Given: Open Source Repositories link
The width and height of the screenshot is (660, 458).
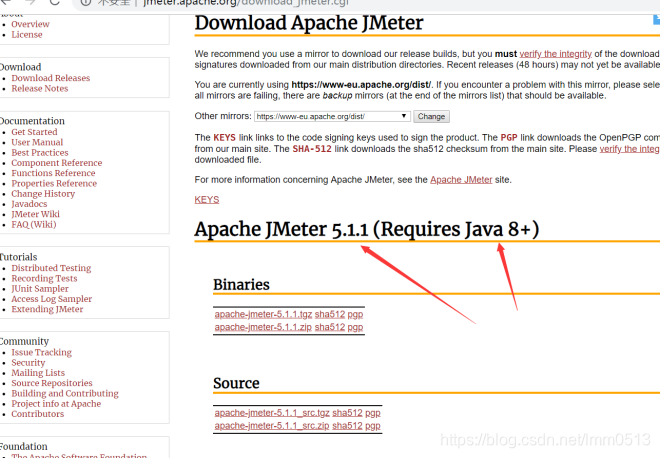Looking at the screenshot, I should pos(52,383).
